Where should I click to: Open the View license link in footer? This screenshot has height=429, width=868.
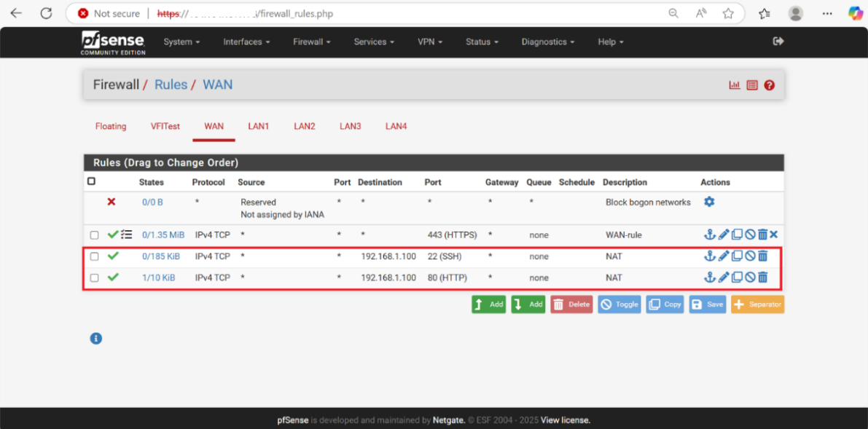566,420
